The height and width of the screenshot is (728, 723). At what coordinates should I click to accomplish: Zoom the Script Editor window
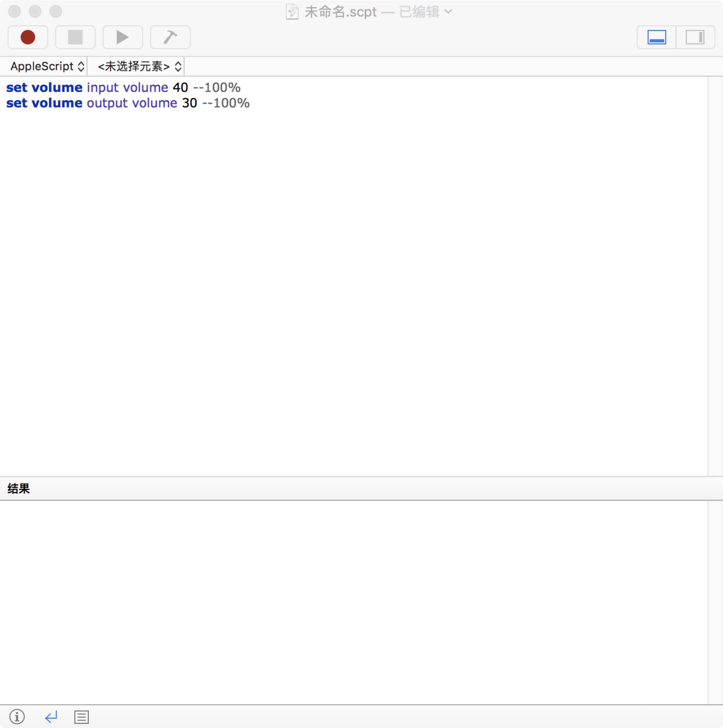point(56,11)
